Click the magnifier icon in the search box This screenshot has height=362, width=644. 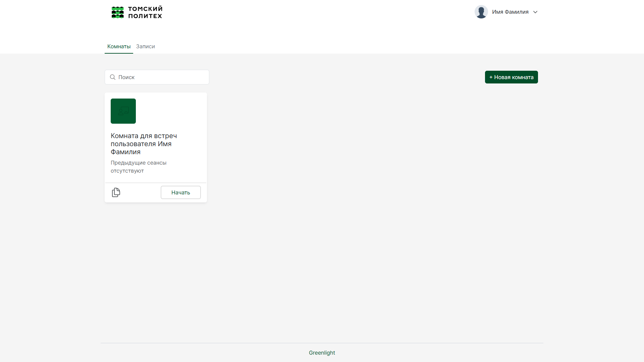point(113,77)
